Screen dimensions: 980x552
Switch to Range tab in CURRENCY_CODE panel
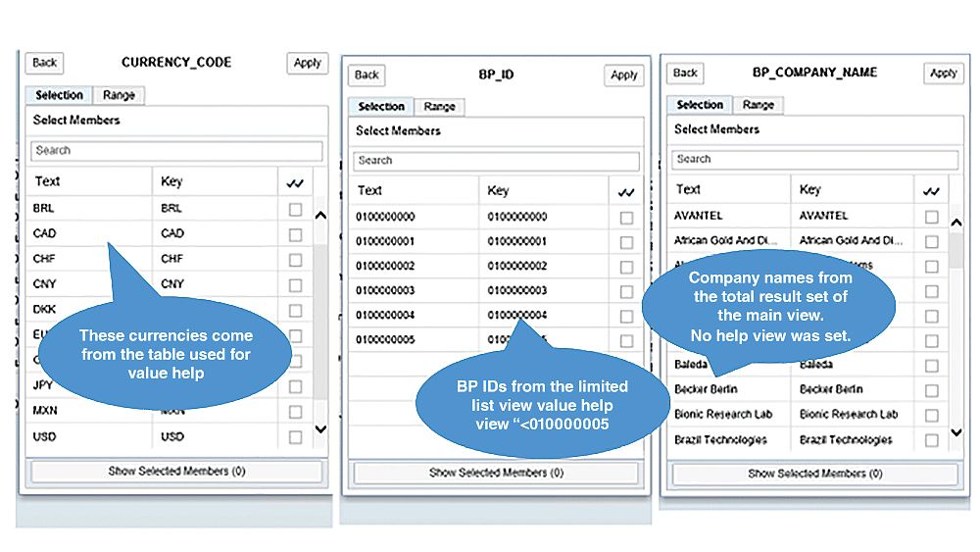119,95
